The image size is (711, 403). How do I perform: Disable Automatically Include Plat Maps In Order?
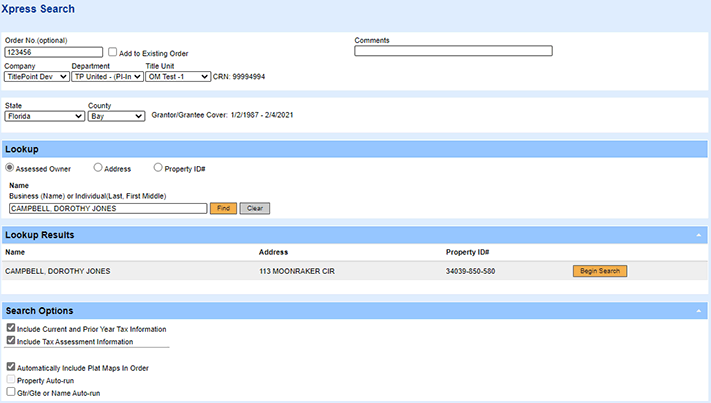(10, 367)
